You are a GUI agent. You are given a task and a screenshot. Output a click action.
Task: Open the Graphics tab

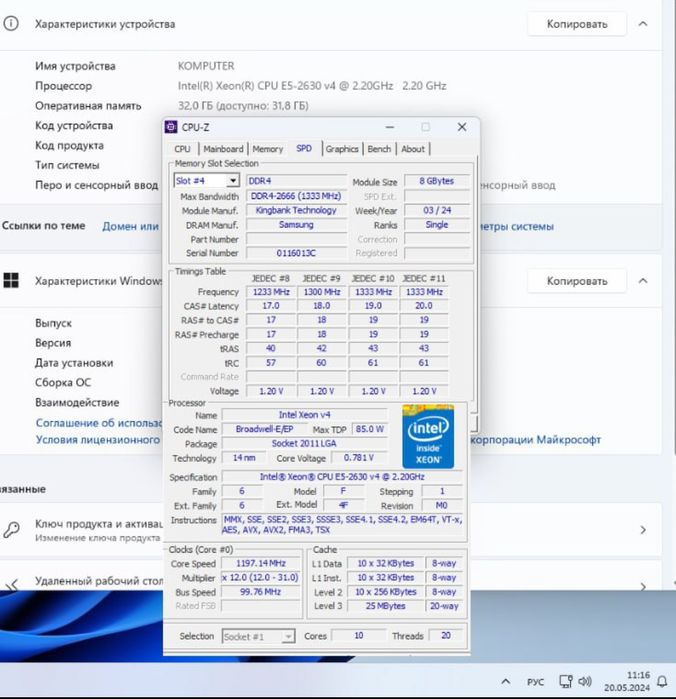coord(342,149)
